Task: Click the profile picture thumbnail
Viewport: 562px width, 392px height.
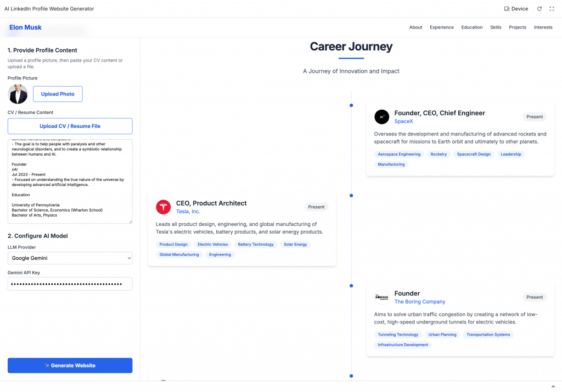Action: click(18, 94)
